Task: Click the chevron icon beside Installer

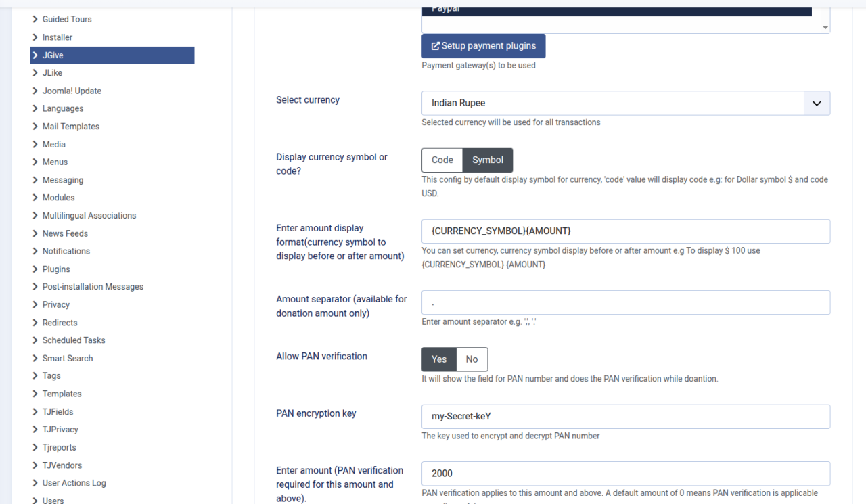Action: pos(35,37)
